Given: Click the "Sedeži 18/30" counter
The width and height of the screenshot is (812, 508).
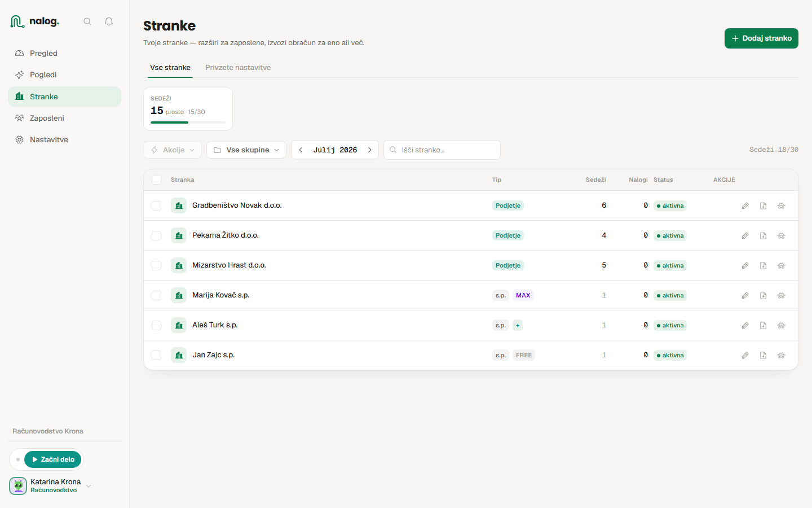Looking at the screenshot, I should [774, 150].
